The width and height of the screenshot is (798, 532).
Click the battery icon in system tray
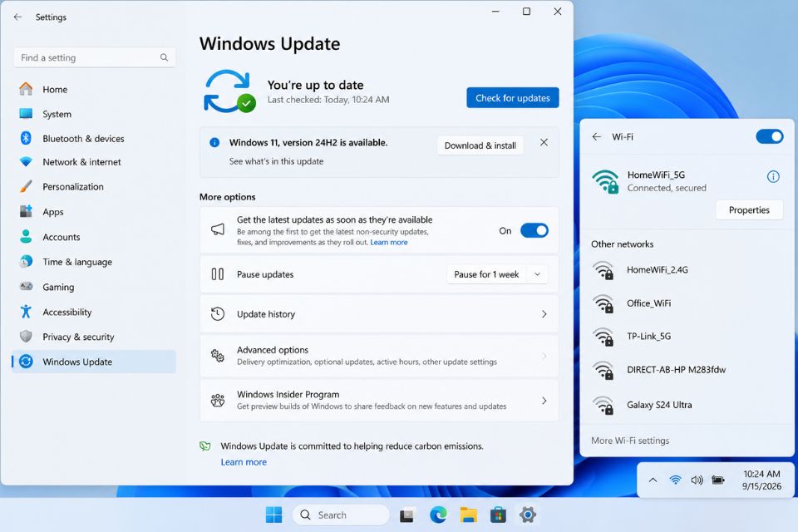click(718, 480)
